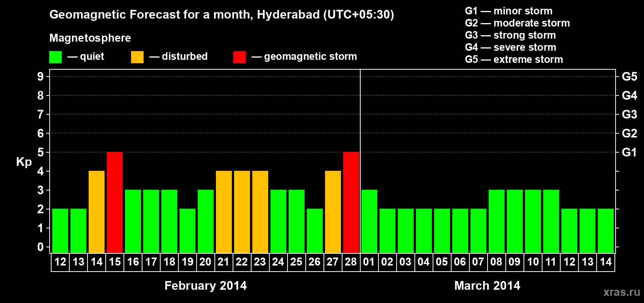644x303 pixels.
Task: Click the Magnetosphere heading
Action: coord(90,38)
